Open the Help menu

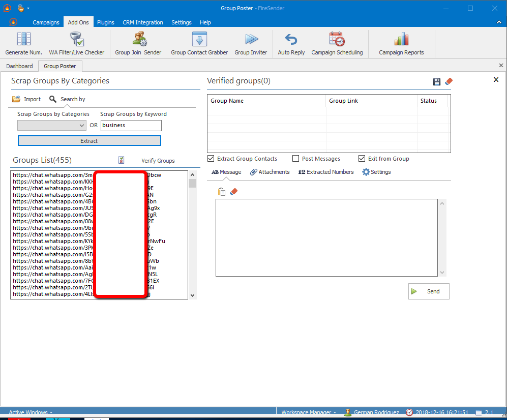pyautogui.click(x=205, y=22)
